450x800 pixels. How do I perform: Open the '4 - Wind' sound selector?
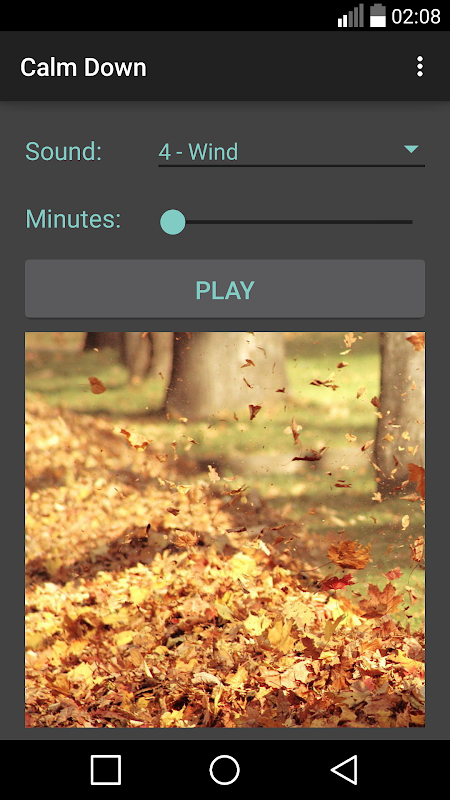291,152
